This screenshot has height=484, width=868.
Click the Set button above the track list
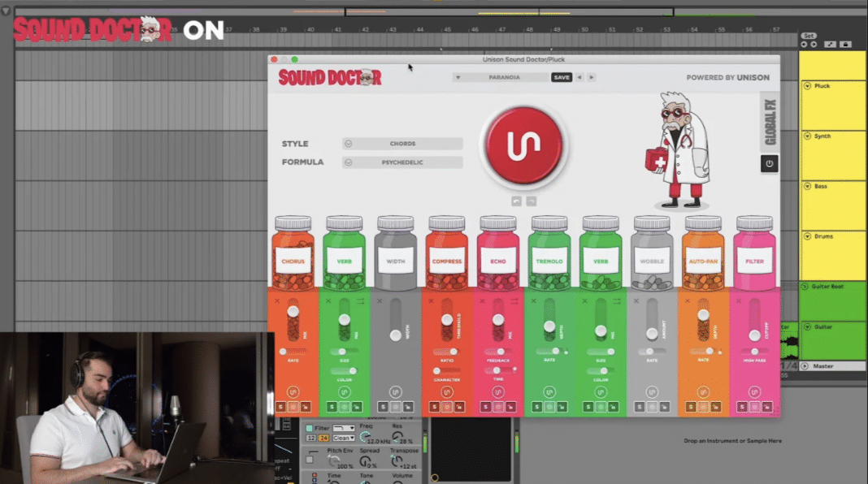(809, 36)
